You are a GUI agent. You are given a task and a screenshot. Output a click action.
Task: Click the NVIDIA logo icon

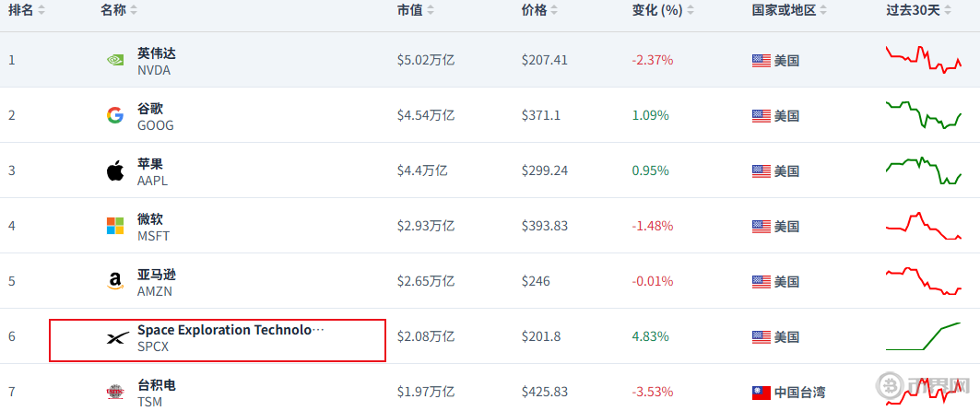(115, 61)
